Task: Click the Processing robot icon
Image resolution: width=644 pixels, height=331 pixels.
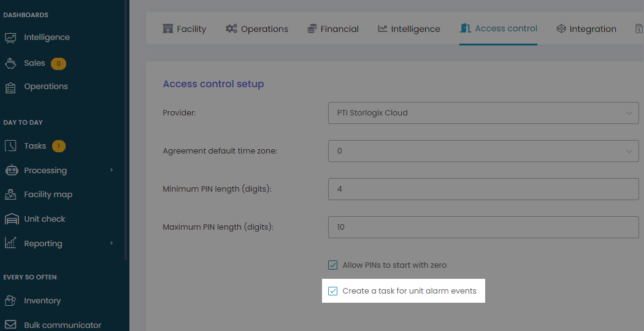Action: click(x=12, y=170)
